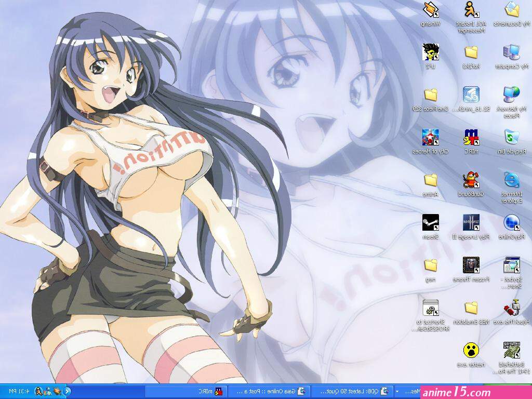
Task: Click the AIM running man tray icon
Action: coord(40,392)
